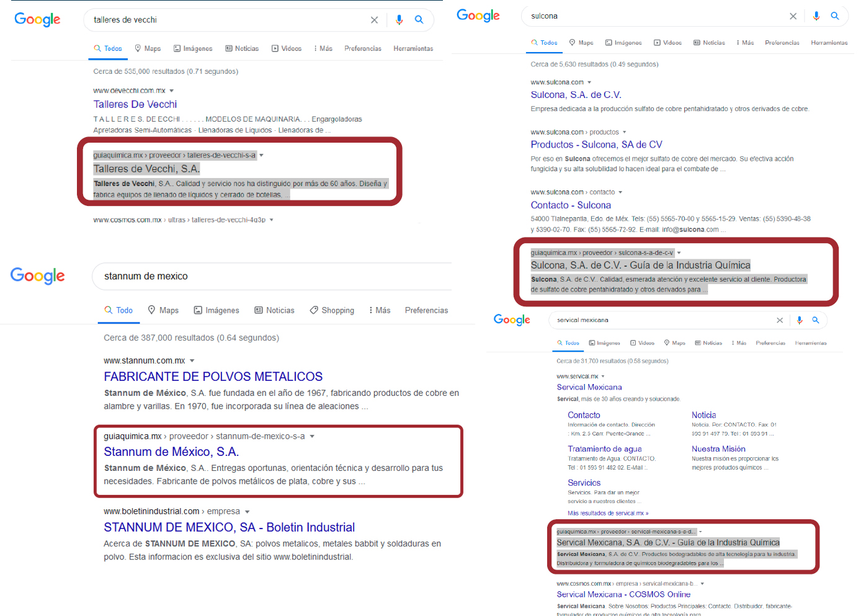
Task: Open "Contacto - Sulcona" result link
Action: click(571, 205)
